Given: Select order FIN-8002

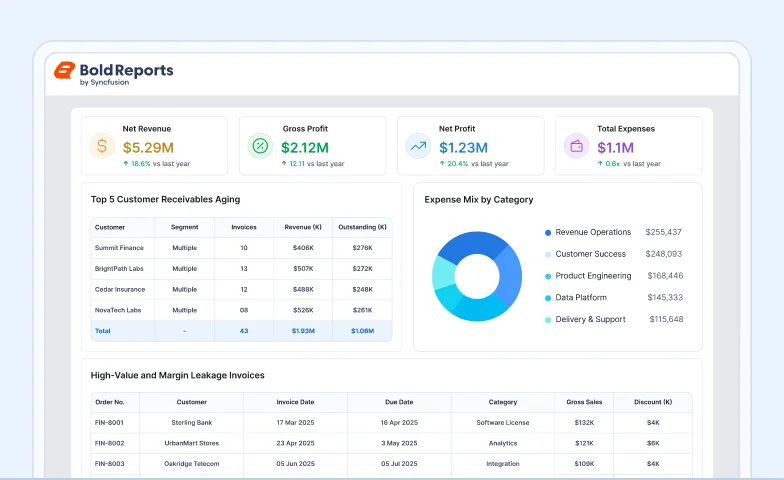Looking at the screenshot, I should [110, 444].
